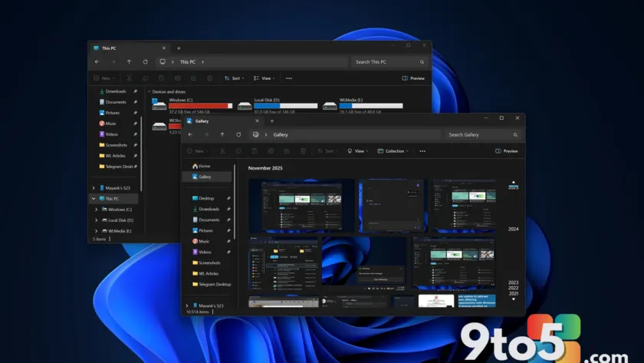
Task: Click the Paste icon in This PC toolbar
Action: pyautogui.click(x=162, y=78)
